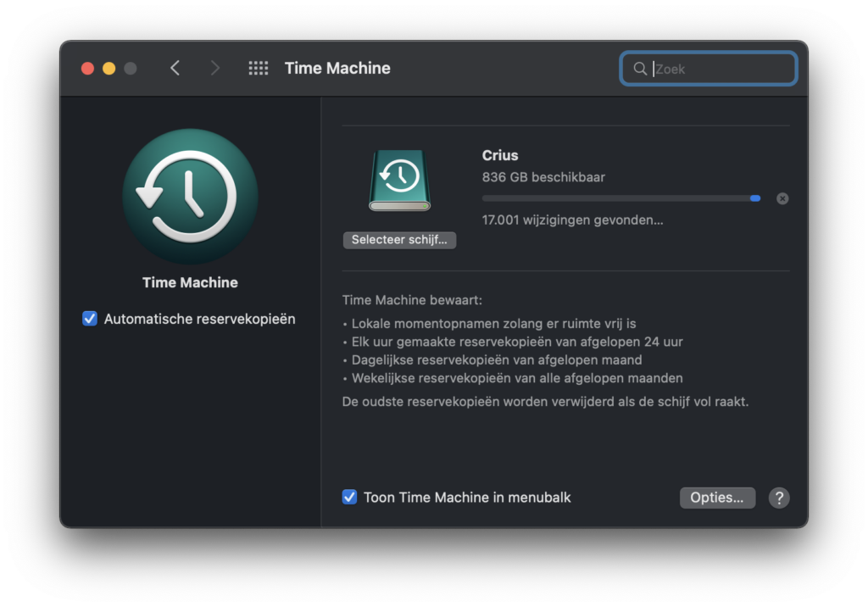Show all preferences via grid icon
This screenshot has height=607, width=868.
[x=258, y=68]
